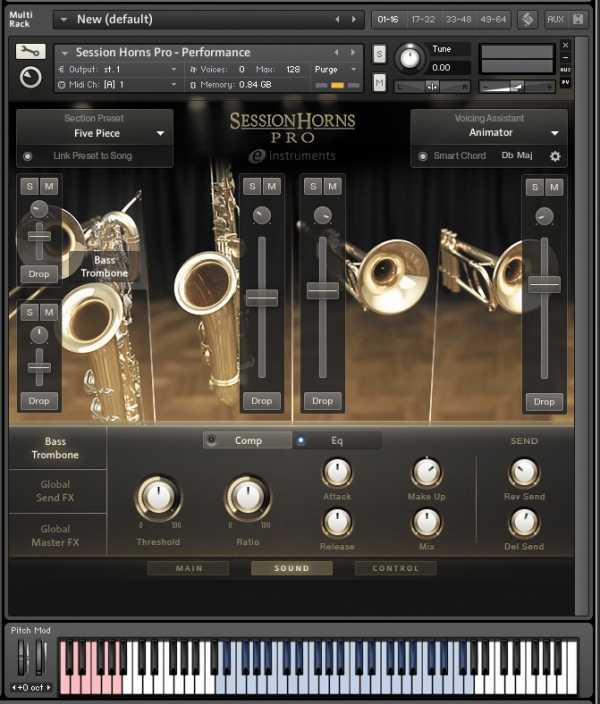The width and height of the screenshot is (600, 704).
Task: Click the Threshold knob
Action: (158, 497)
